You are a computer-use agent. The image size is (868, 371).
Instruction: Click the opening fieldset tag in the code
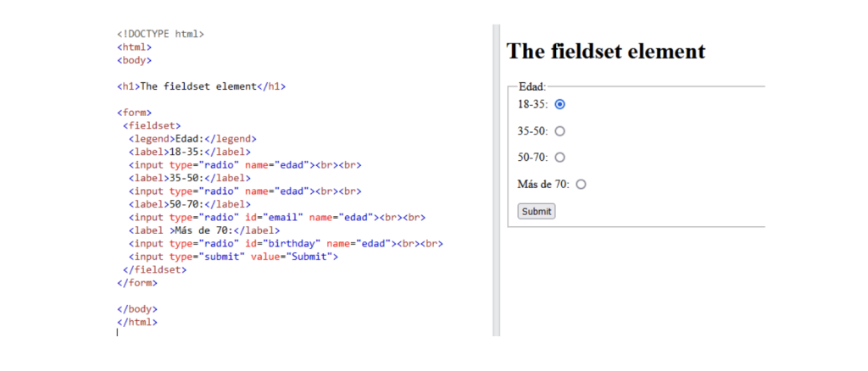pyautogui.click(x=152, y=125)
